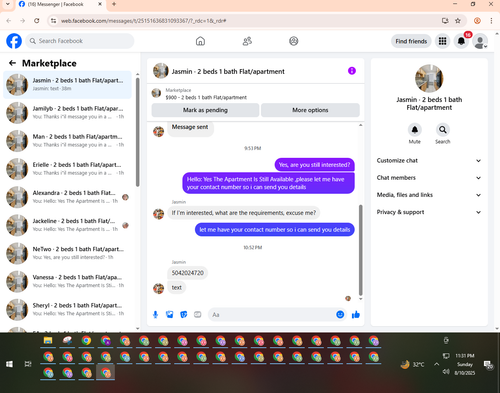Show hidden system tray icons
The width and height of the screenshot is (500, 393).
(x=436, y=364)
